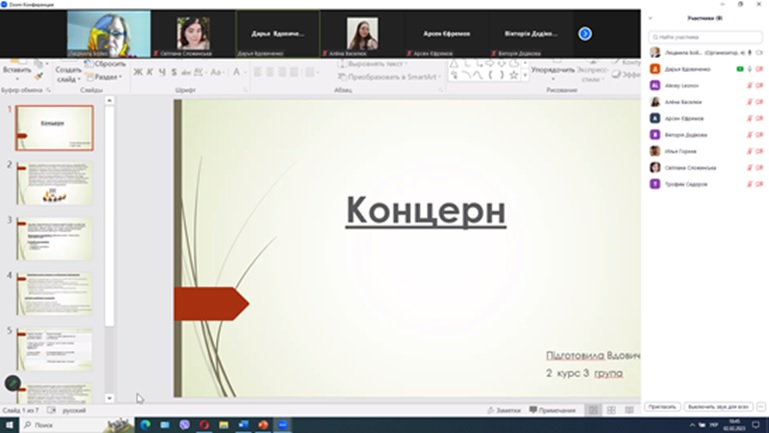
Task: Center text in paragraph group
Action: [270, 72]
